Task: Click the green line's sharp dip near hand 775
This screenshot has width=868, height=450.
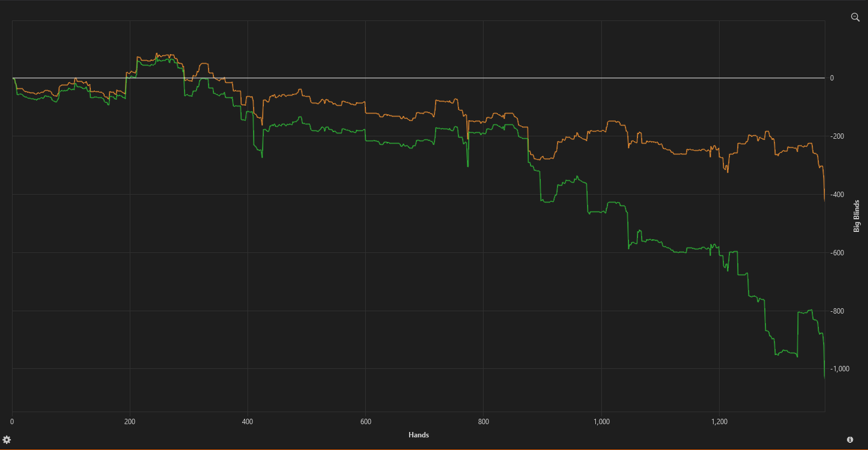Action: 468,165
